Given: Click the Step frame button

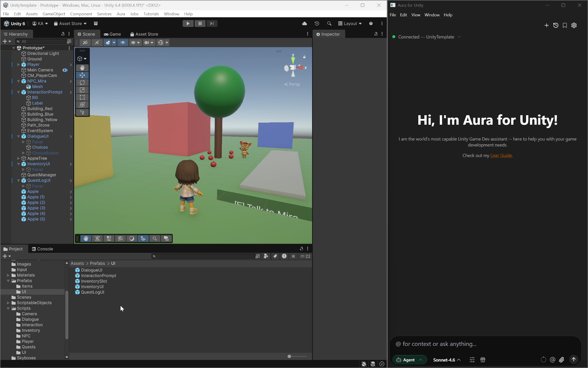Looking at the screenshot, I should (x=212, y=24).
